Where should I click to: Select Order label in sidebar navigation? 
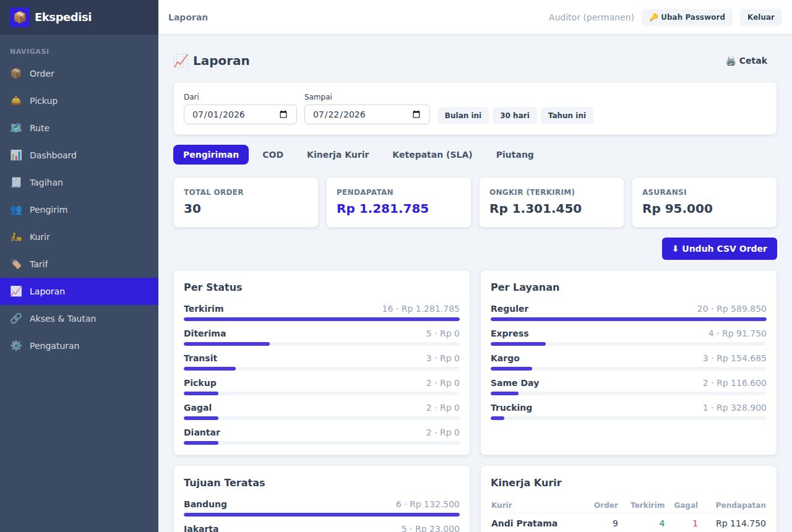click(42, 74)
